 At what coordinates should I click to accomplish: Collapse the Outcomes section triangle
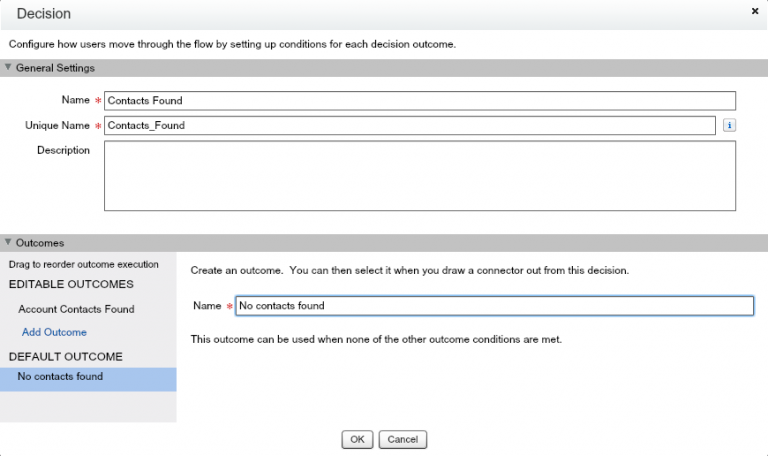[9, 243]
